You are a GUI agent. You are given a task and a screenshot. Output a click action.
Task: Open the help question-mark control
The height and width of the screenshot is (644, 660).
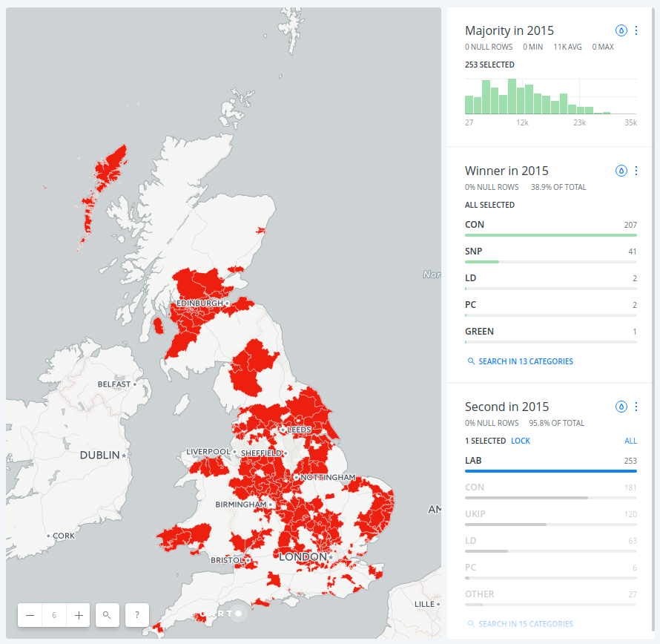point(136,615)
